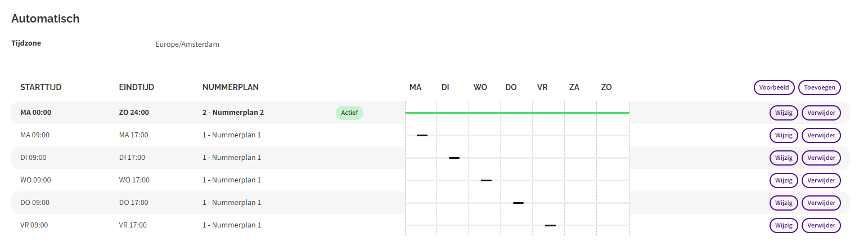Viewport: 868px width, 250px height.
Task: Remove the VR 09:00 schedule row
Action: point(821,225)
